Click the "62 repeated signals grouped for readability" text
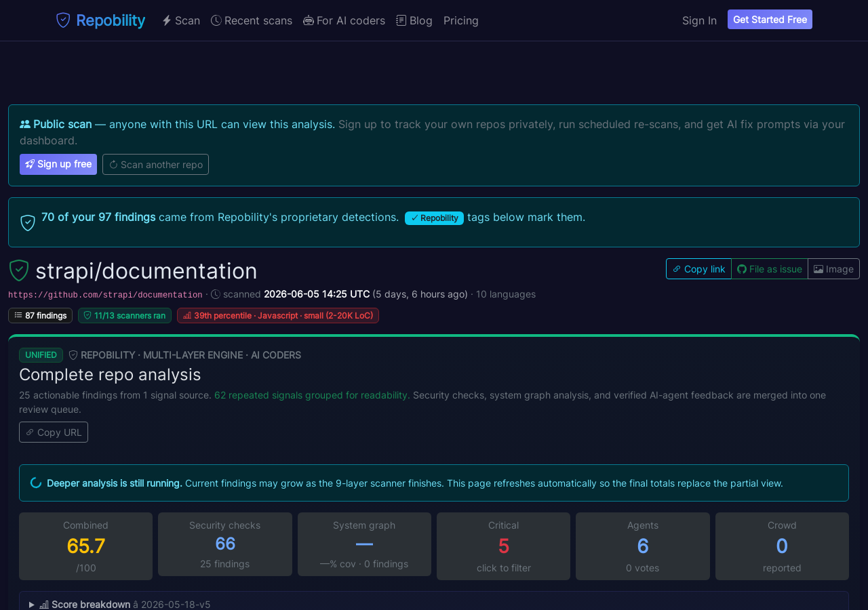The height and width of the screenshot is (610, 868). point(312,395)
